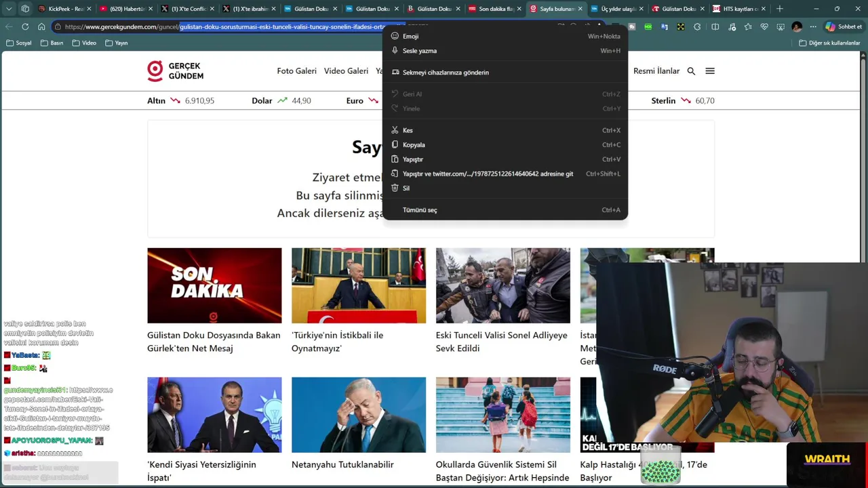Close the Sayfa bulunamadı tab
This screenshot has height=488, width=868.
point(580,9)
